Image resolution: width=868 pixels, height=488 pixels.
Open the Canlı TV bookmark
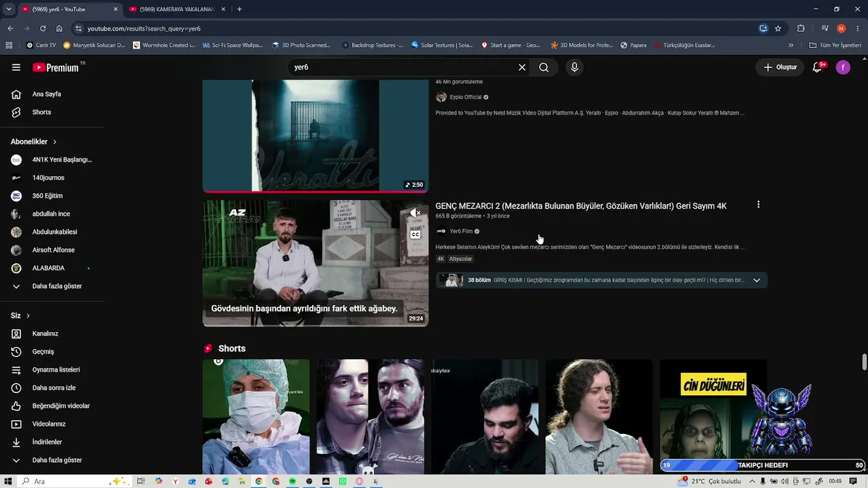41,45
